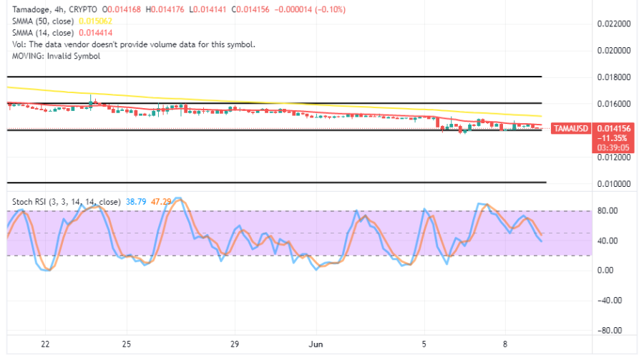Click the Jun label on time axis
This screenshot has height=358, width=644.
coord(316,344)
